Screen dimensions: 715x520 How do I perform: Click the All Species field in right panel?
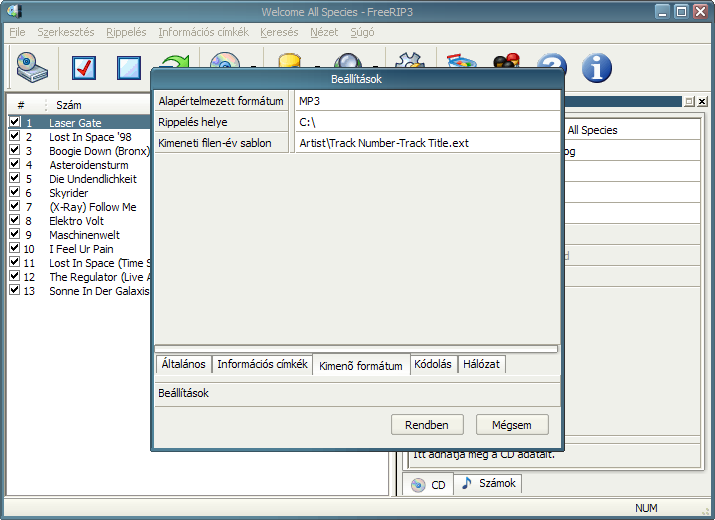632,130
